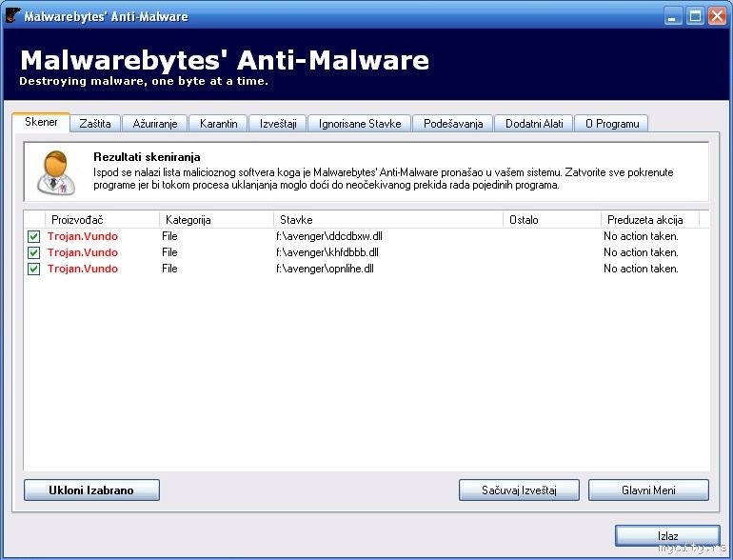
Task: Select the Trojan.Vundo entry for khfdbbb.dll
Action: pyautogui.click(x=83, y=252)
